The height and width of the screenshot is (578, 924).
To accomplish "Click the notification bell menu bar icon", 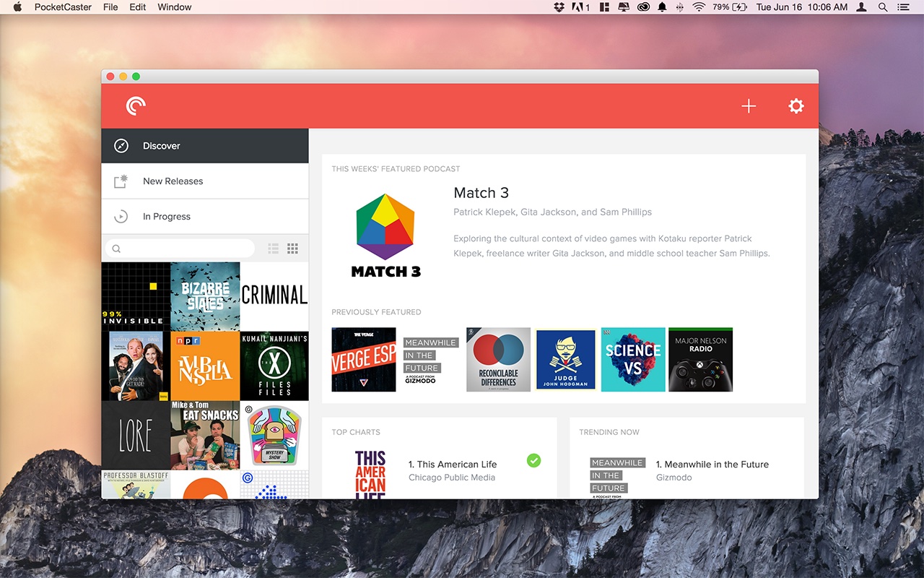I will coord(662,7).
